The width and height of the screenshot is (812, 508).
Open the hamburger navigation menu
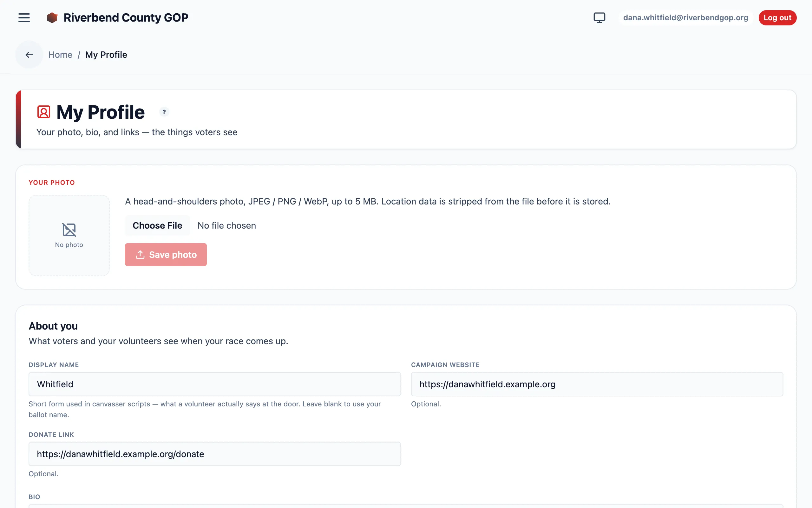point(24,17)
